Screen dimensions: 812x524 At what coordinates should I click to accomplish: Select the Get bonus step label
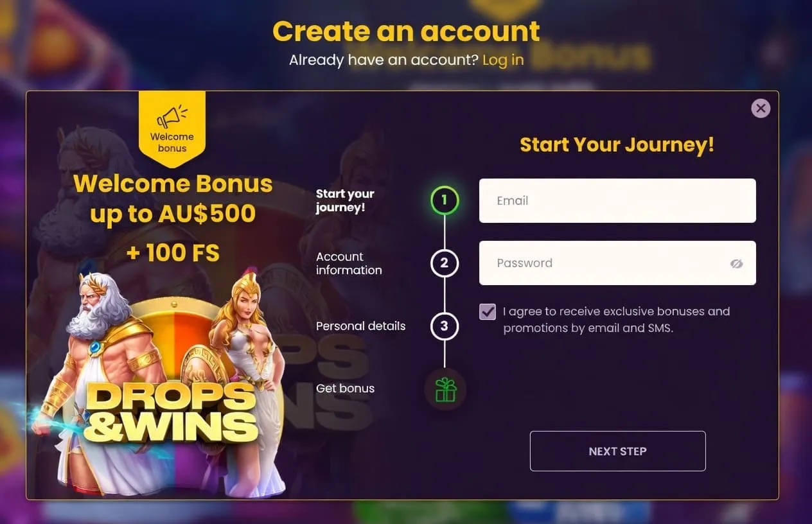pyautogui.click(x=346, y=389)
